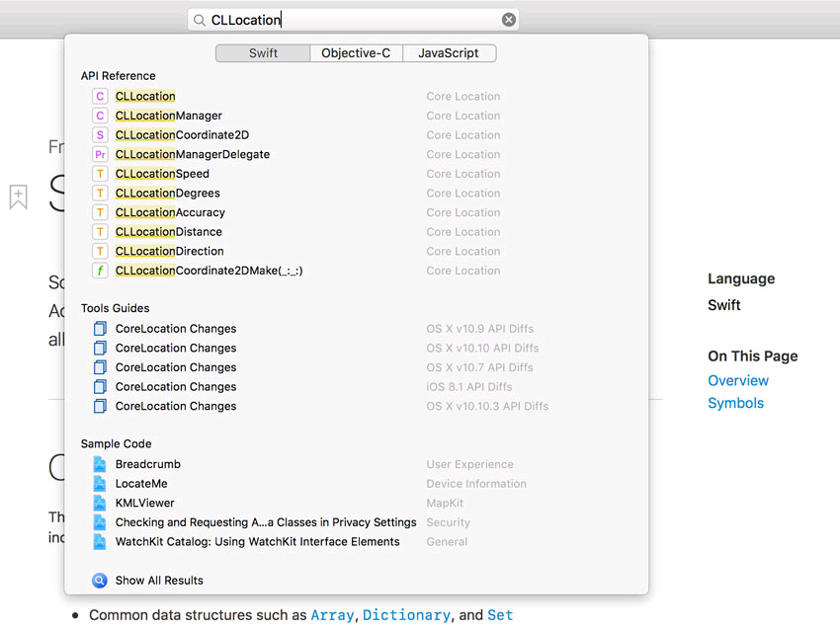Click the bookmark ribbon icon in the left margin
Image resolution: width=840 pixels, height=633 pixels.
tap(18, 197)
